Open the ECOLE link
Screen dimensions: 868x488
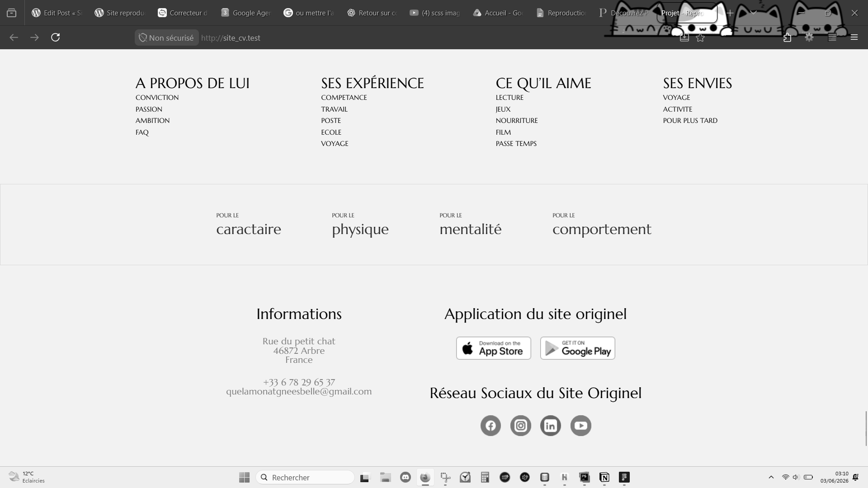pyautogui.click(x=331, y=132)
